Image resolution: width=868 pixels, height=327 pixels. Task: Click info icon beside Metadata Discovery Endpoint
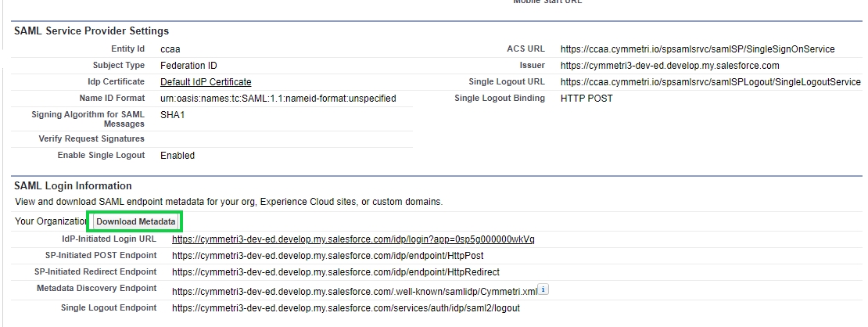point(543,289)
